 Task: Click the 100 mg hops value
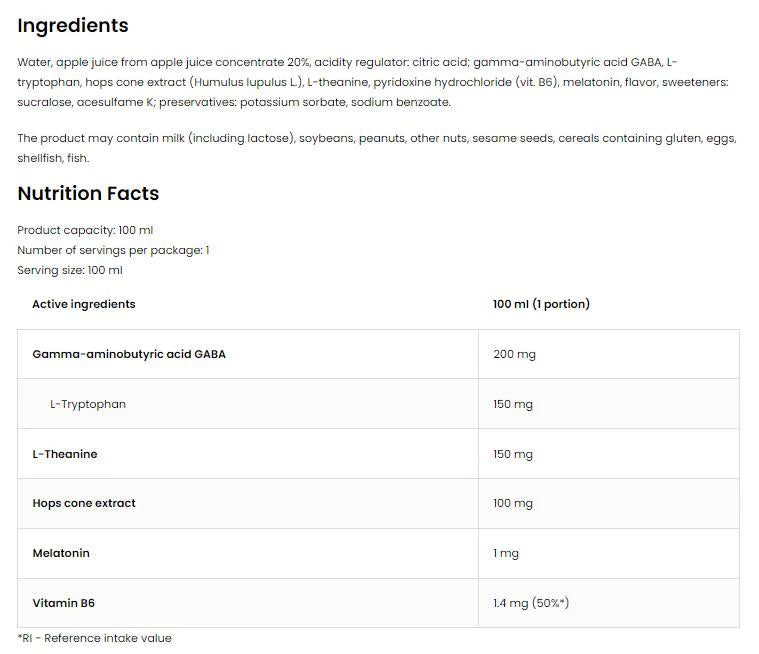[x=513, y=503]
